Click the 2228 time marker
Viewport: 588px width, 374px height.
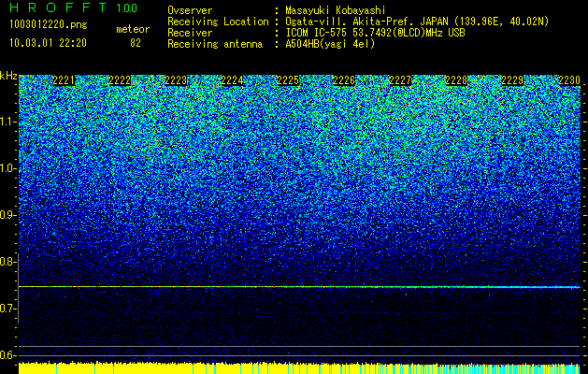click(457, 80)
